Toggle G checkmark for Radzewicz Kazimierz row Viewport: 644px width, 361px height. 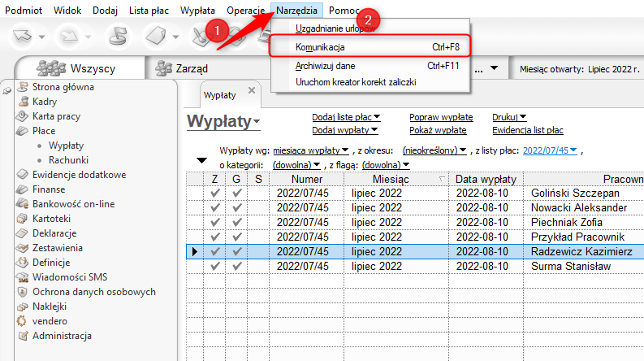tap(236, 251)
